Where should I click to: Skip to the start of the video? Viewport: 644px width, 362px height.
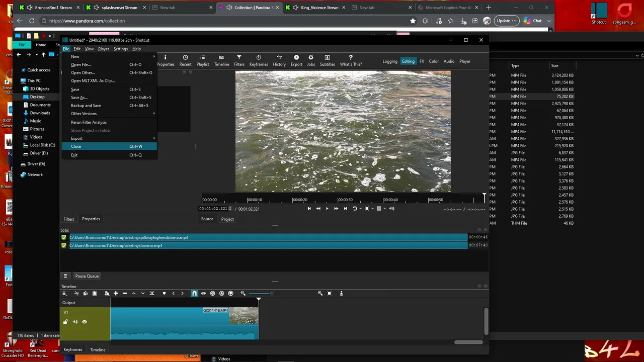309,209
